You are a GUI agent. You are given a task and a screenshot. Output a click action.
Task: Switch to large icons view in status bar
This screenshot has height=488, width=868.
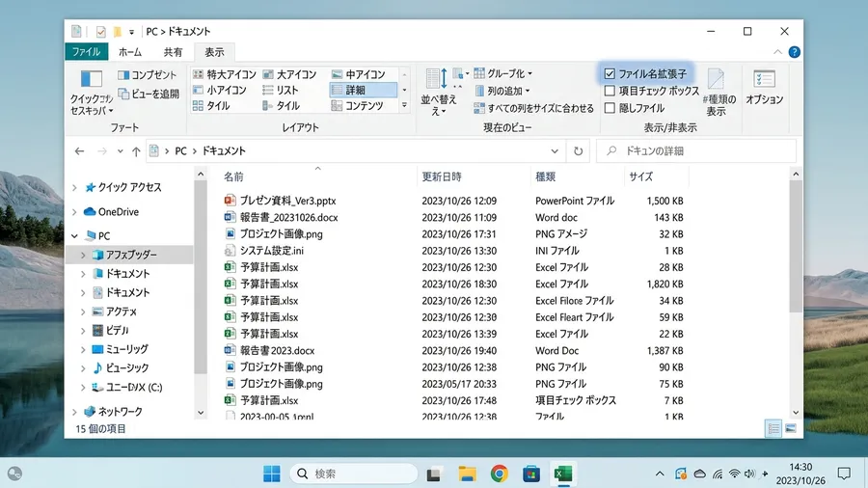click(791, 428)
